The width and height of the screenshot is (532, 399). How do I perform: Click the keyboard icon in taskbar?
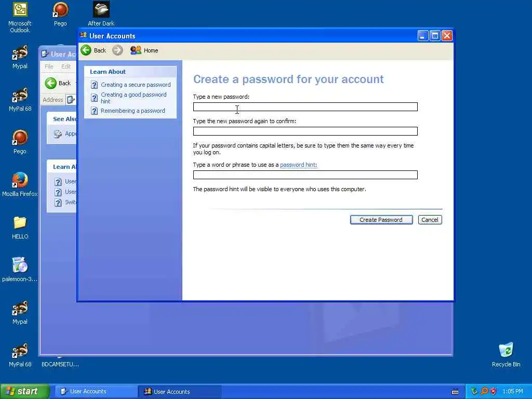click(455, 392)
